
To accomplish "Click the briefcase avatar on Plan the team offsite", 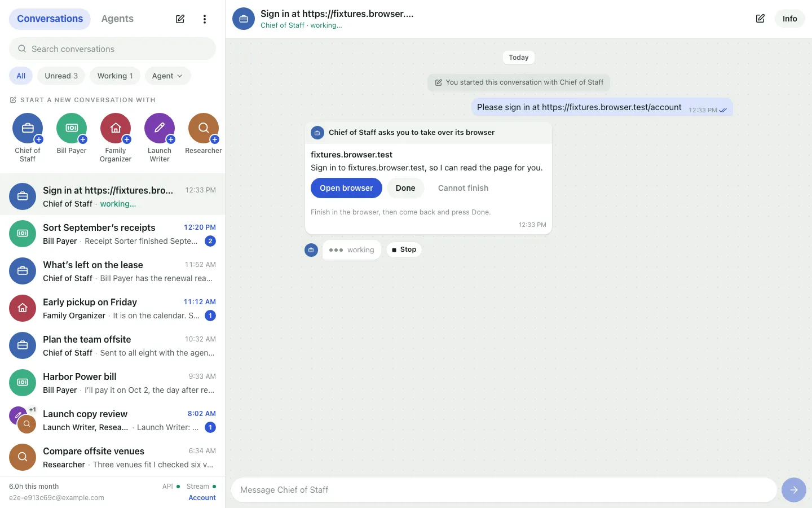I will click(x=23, y=345).
